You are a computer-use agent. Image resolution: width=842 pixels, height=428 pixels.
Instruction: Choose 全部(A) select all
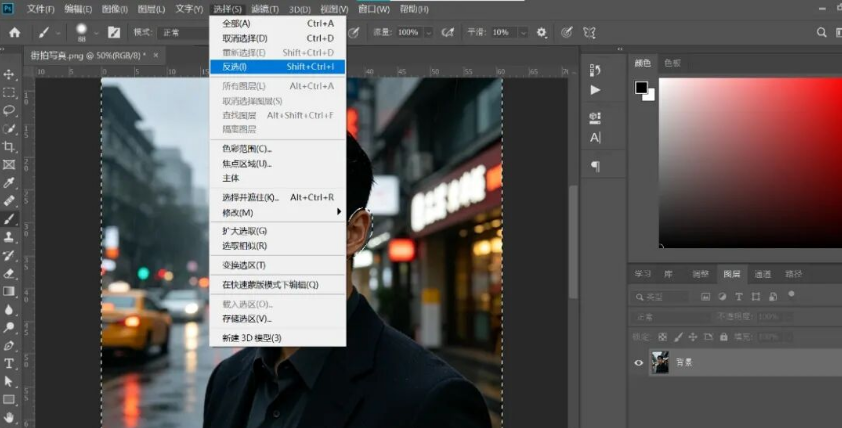coord(278,23)
